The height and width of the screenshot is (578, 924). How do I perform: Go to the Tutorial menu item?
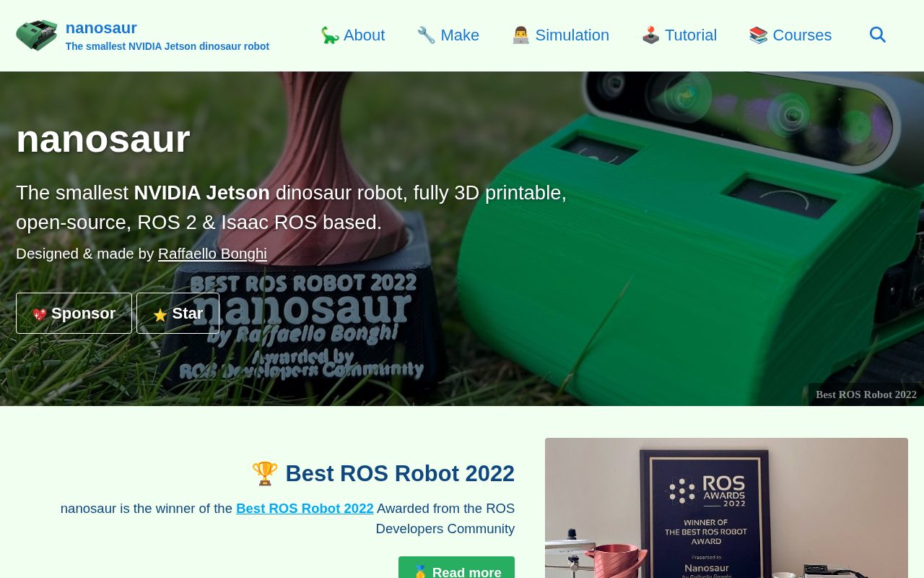tap(679, 35)
